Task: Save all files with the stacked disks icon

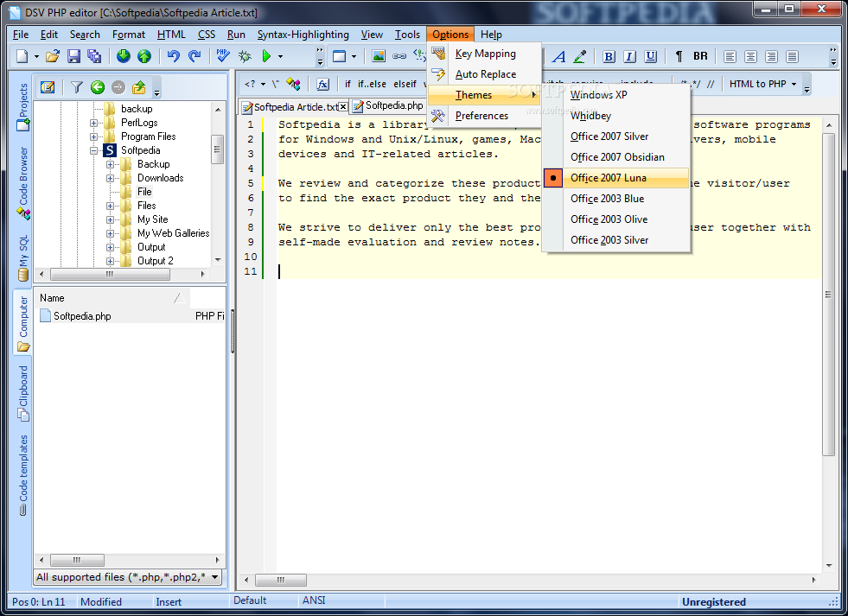Action: click(94, 56)
